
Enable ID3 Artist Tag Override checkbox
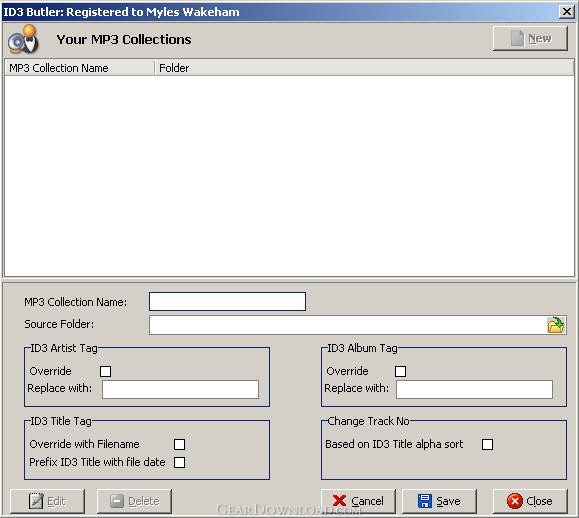tap(105, 371)
